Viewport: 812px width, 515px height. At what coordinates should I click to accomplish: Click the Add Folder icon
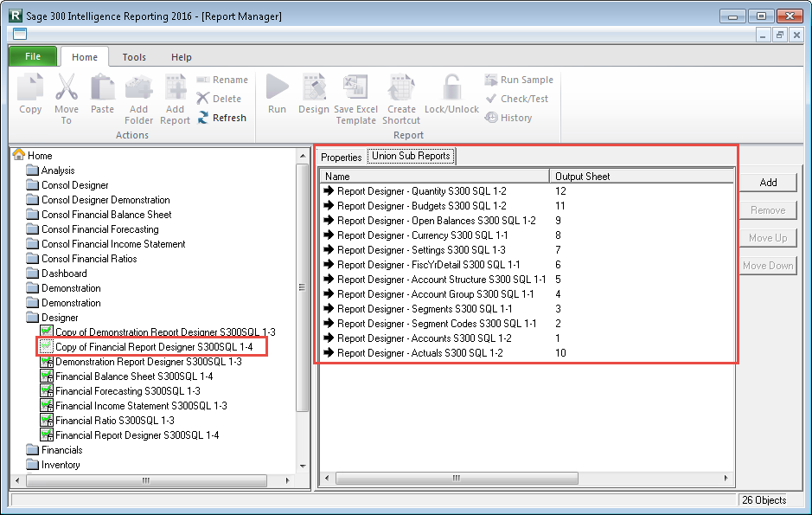(138, 87)
